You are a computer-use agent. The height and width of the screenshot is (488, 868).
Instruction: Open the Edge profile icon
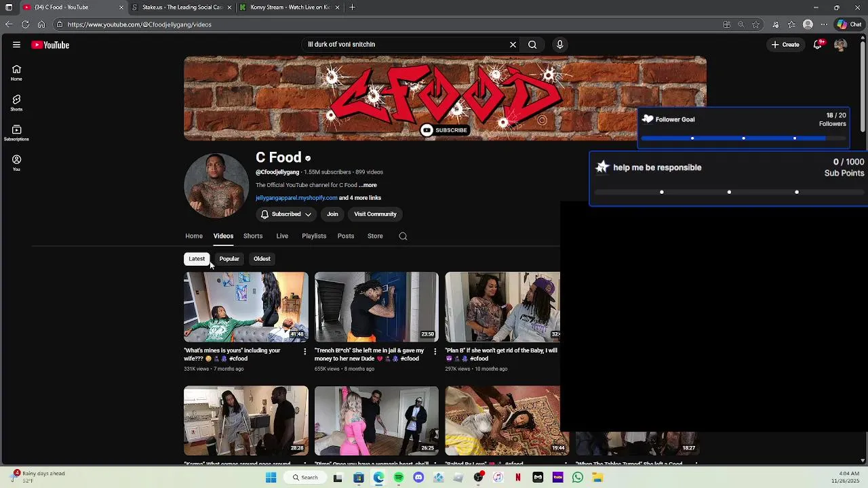808,24
